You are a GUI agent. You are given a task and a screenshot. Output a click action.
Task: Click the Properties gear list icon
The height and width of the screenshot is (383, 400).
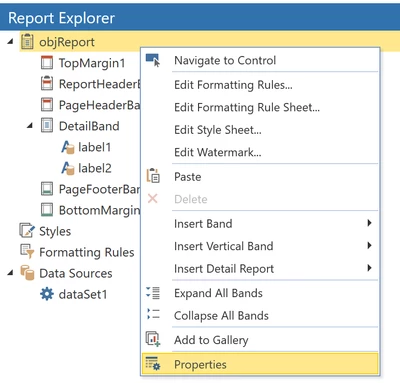153,363
